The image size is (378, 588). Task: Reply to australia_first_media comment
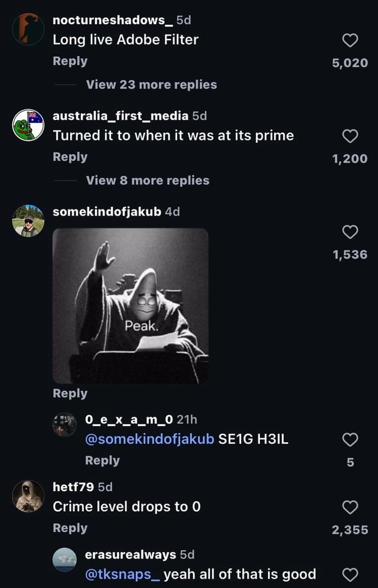coord(70,156)
